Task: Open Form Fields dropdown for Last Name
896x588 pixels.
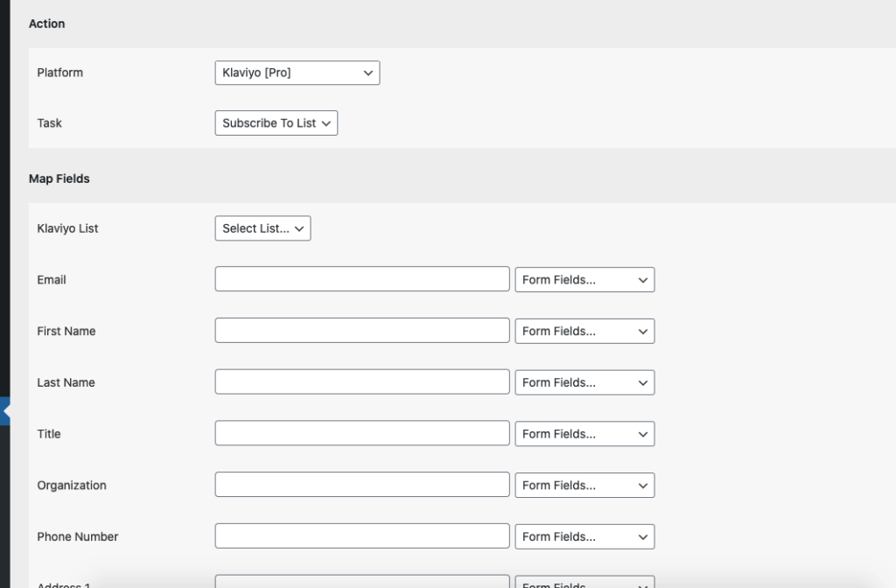Action: [584, 382]
